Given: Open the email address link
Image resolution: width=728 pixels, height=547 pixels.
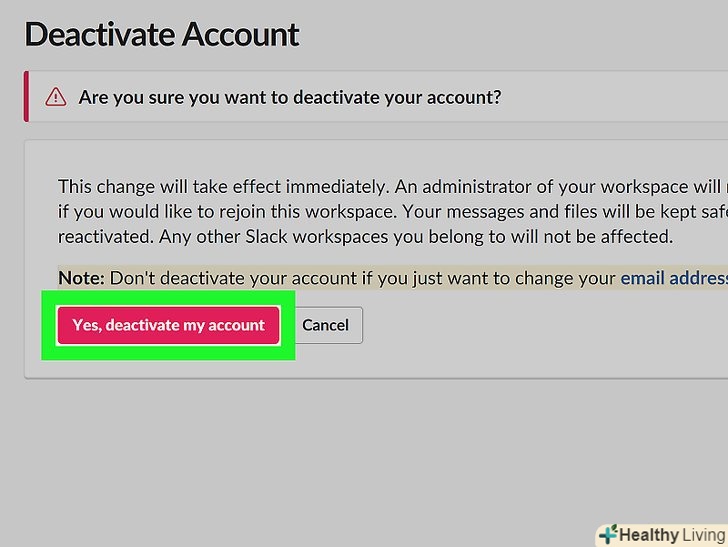Looking at the screenshot, I should [673, 278].
